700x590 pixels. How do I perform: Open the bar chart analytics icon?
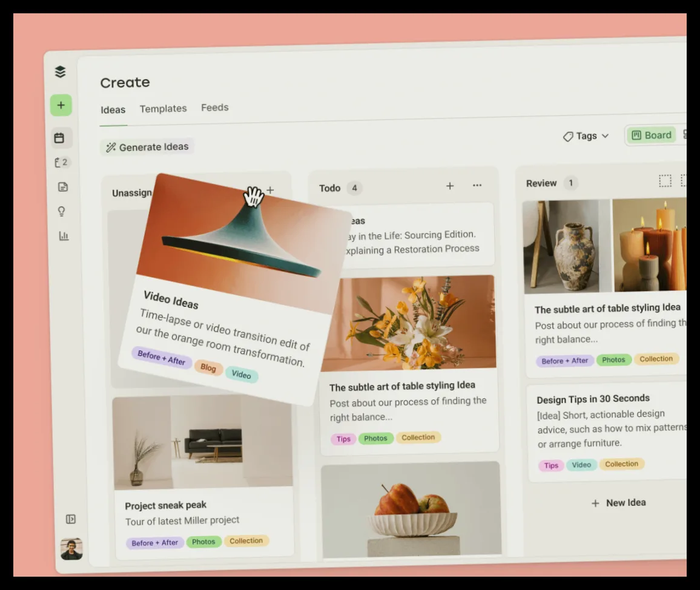[64, 235]
